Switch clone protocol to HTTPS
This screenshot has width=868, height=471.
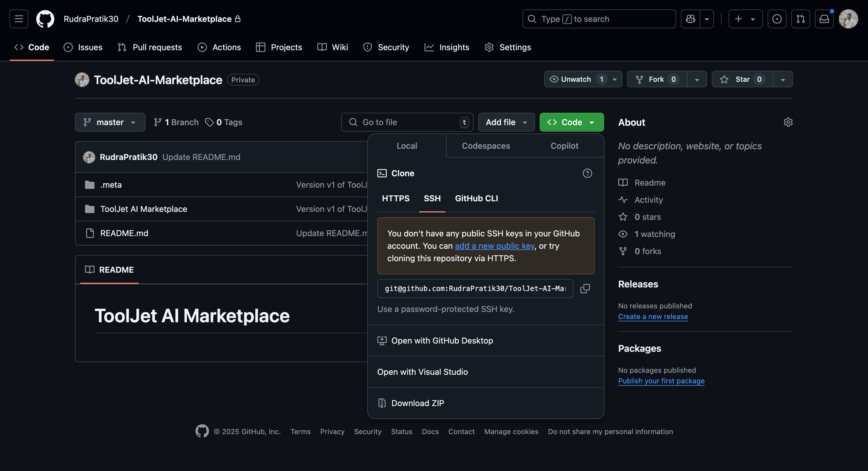[x=396, y=198]
